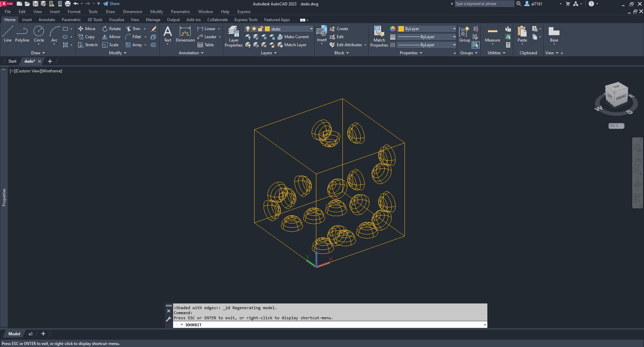Image resolution: width=644 pixels, height=347 pixels.
Task: Click Edit Attributes button
Action: [x=346, y=45]
